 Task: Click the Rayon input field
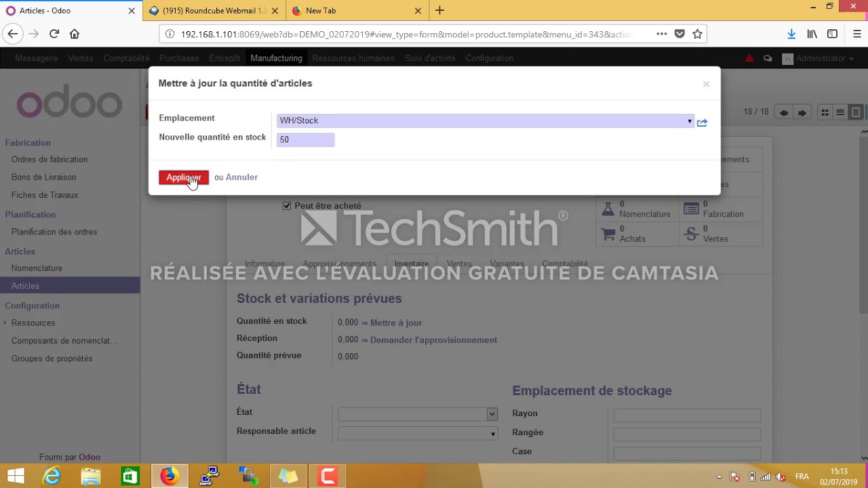tap(687, 415)
